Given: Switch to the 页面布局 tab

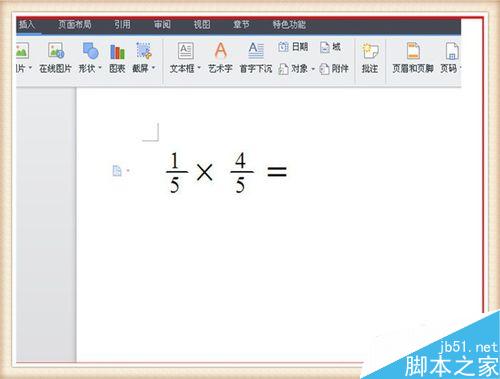Looking at the screenshot, I should pos(75,24).
